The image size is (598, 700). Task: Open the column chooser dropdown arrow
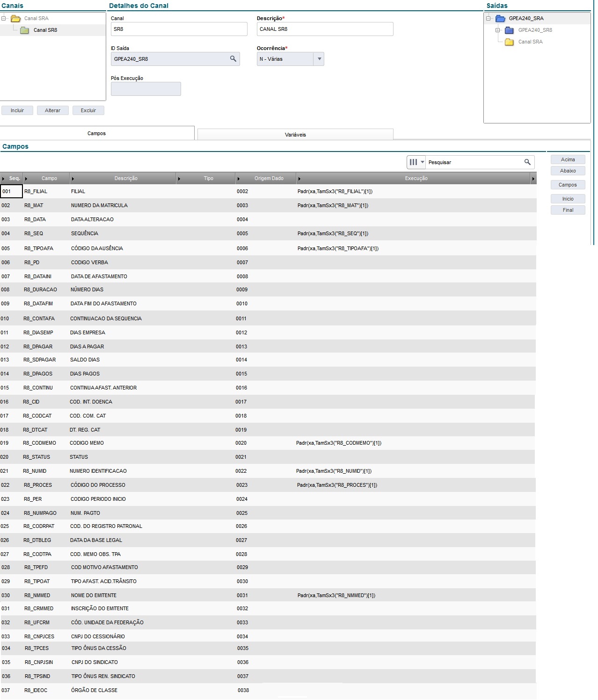click(423, 162)
